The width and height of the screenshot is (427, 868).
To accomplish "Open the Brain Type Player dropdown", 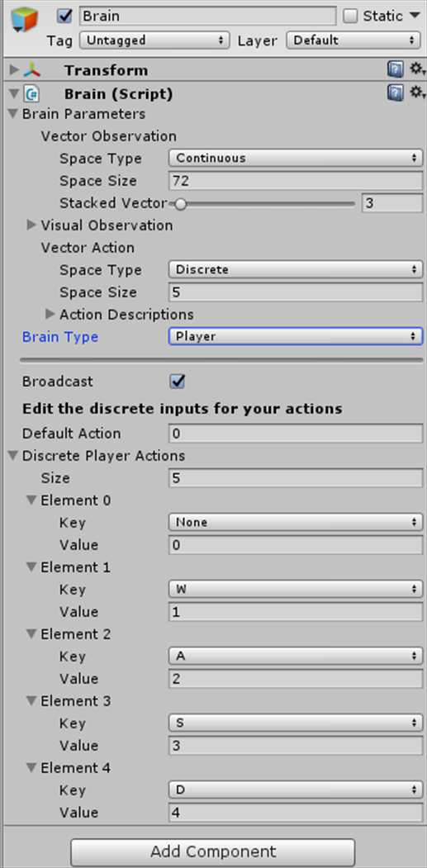I will [x=295, y=336].
